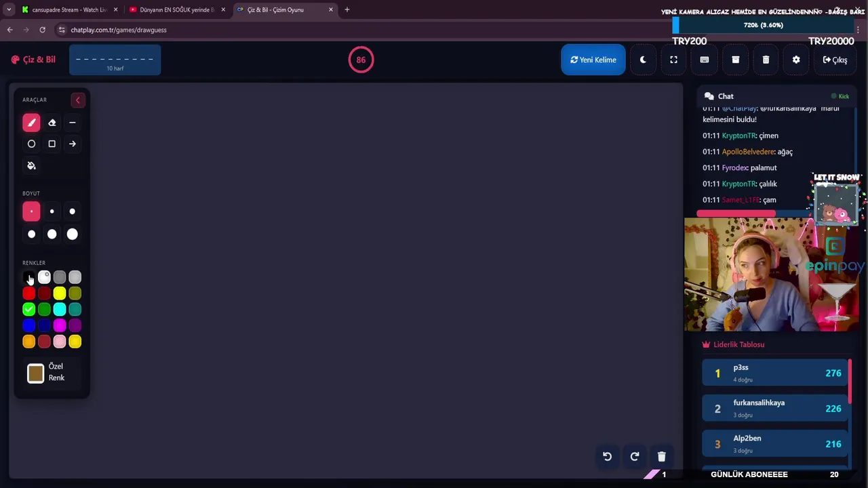
Task: Pick the dark gray color swatch
Action: 60,277
